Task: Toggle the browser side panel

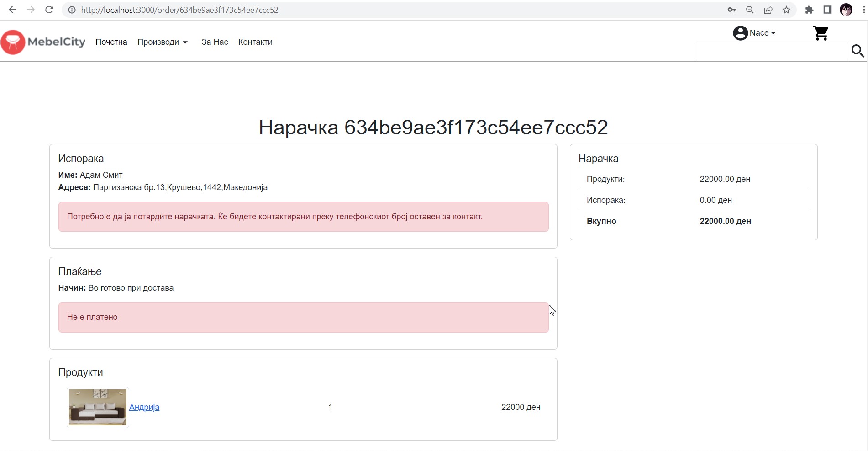Action: (827, 10)
